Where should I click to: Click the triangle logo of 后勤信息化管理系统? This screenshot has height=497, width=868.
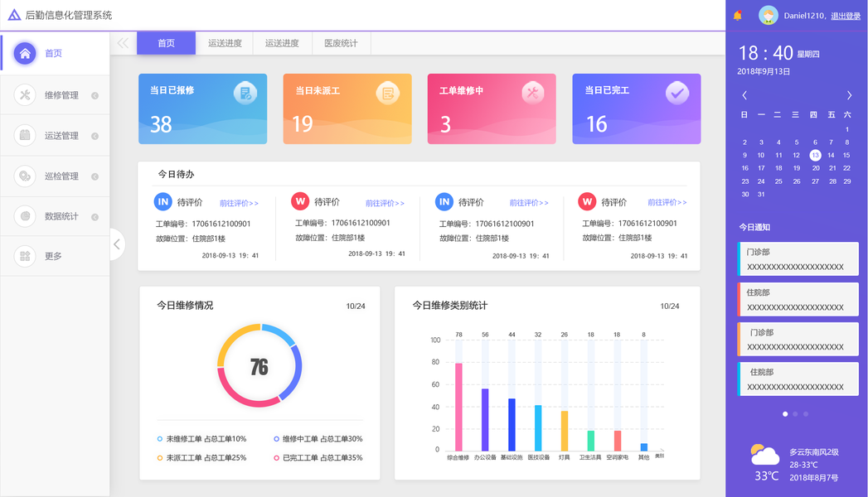[x=14, y=15]
